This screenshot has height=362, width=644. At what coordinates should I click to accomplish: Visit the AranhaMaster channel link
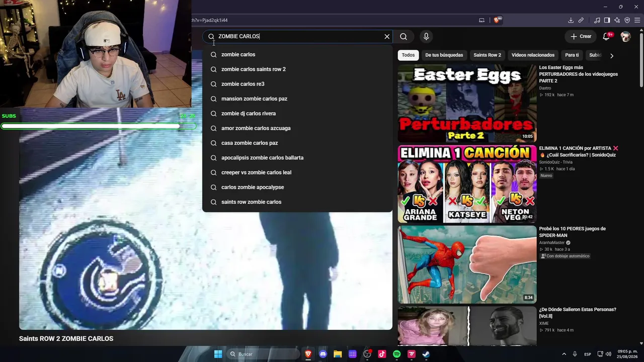click(x=552, y=242)
